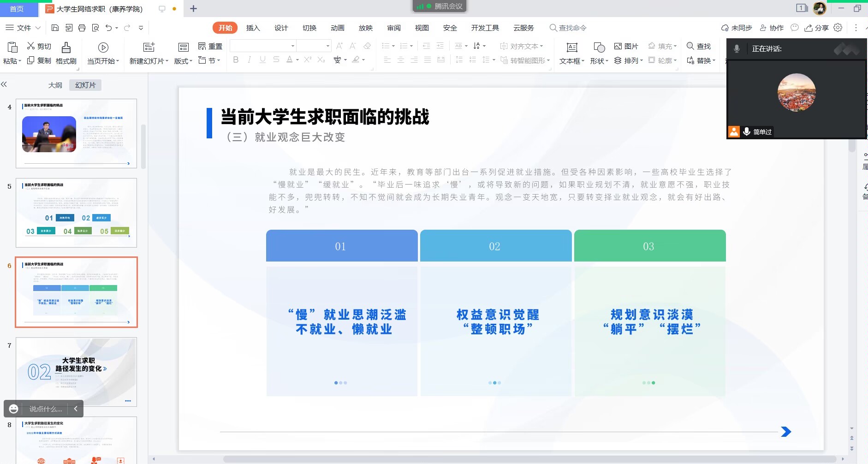Viewport: 868px width, 464px height.
Task: Switch to Outline (大纲) panel tab
Action: 55,85
